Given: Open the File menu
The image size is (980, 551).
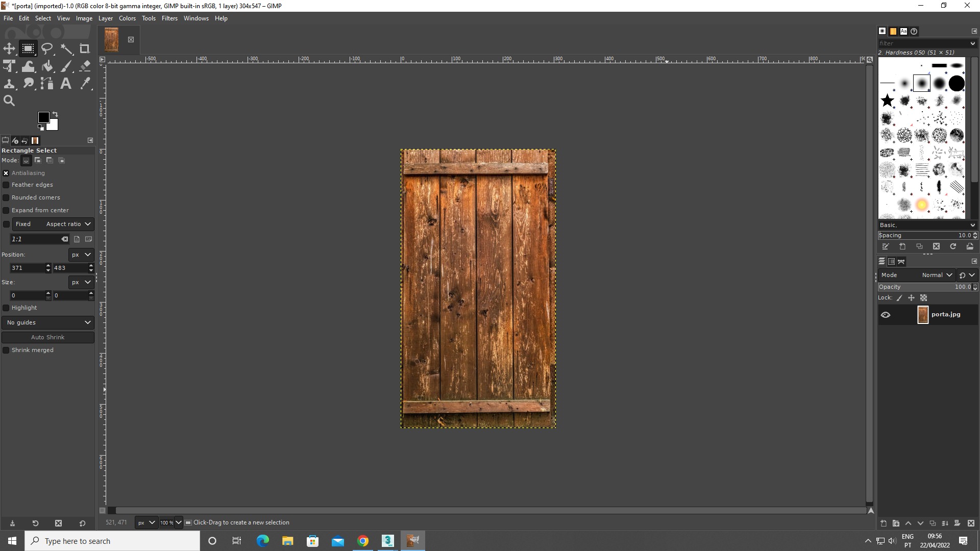Looking at the screenshot, I should [8, 18].
